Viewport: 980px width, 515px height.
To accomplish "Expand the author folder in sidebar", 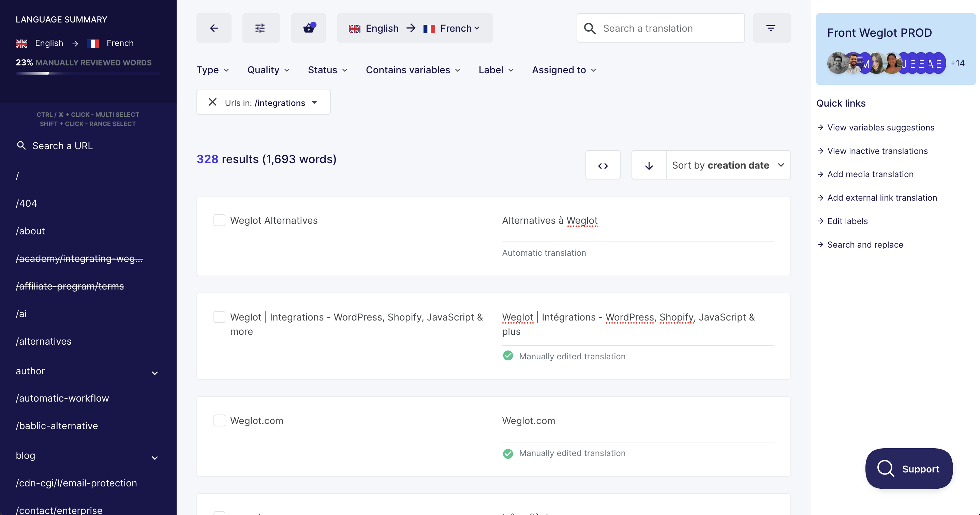I will coord(154,373).
